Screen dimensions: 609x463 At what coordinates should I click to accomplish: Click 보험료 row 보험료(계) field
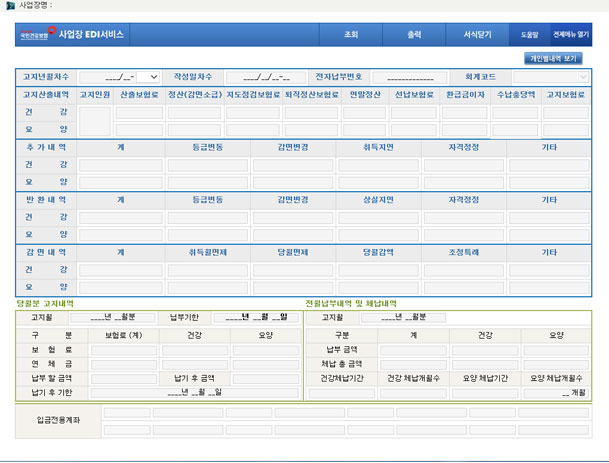click(124, 350)
